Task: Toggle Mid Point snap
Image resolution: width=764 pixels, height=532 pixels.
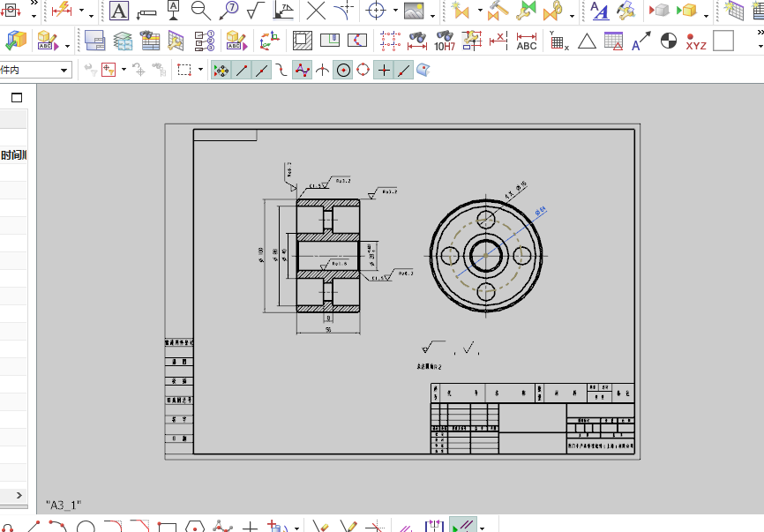Action: pos(262,71)
